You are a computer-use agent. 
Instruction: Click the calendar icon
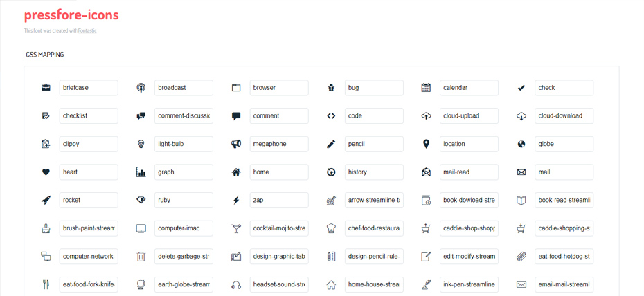coord(426,87)
